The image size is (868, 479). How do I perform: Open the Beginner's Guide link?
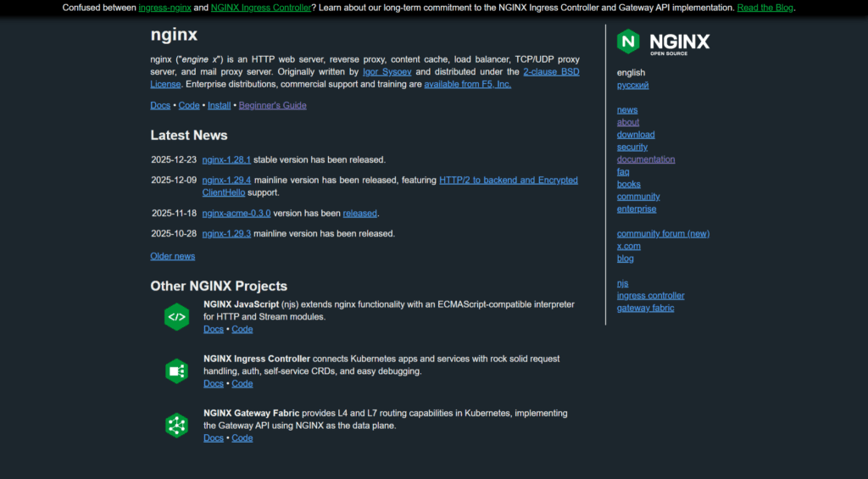tap(272, 105)
